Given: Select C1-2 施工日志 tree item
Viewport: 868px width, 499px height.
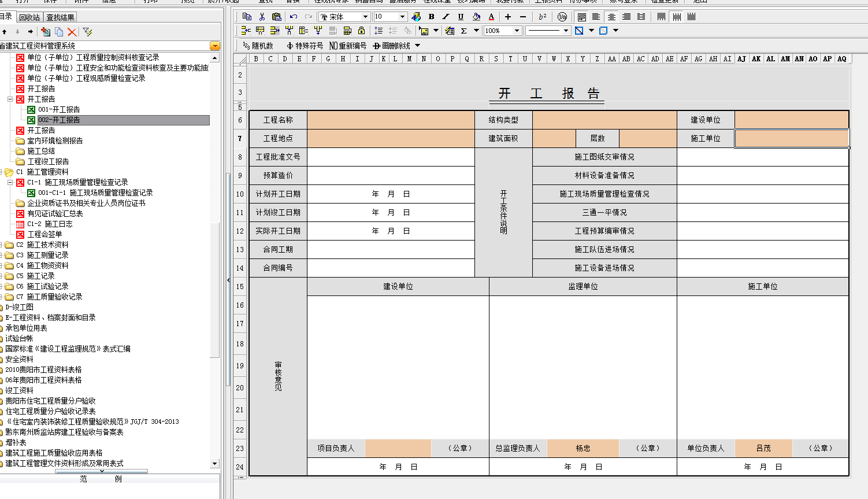Looking at the screenshot, I should click(50, 224).
